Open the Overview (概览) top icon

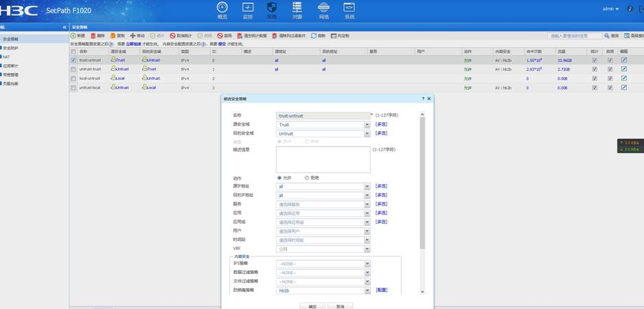[222, 8]
